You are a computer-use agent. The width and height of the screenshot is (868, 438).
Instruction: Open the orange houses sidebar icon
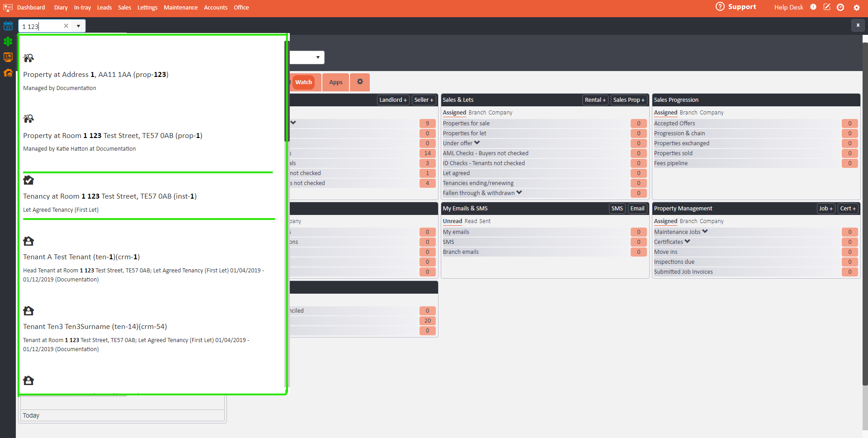[x=8, y=73]
